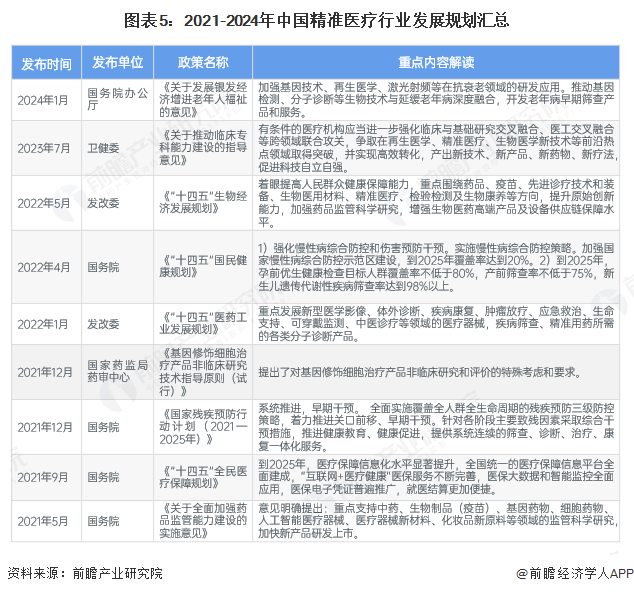
Task: Click the 国家药监局药审中心 publisher cell
Action: coord(117,372)
